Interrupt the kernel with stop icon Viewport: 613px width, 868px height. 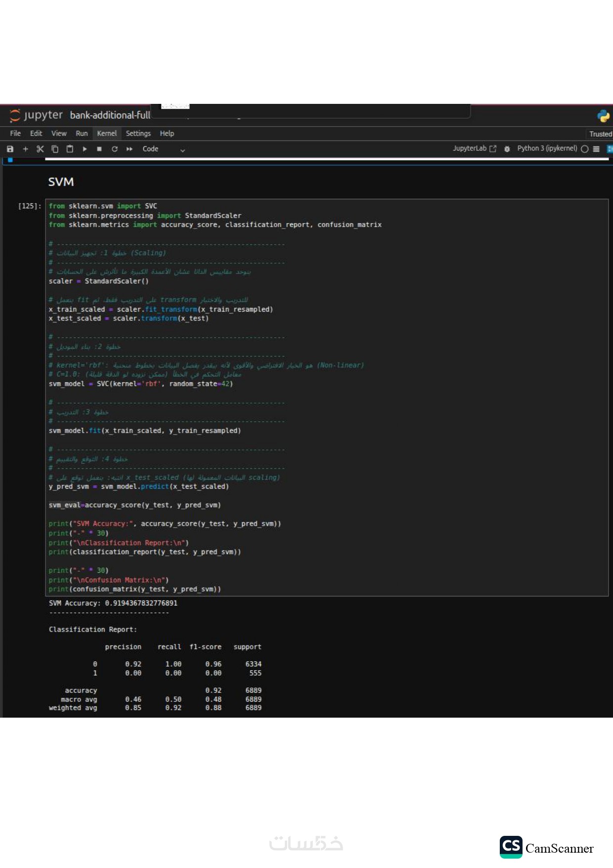99,149
